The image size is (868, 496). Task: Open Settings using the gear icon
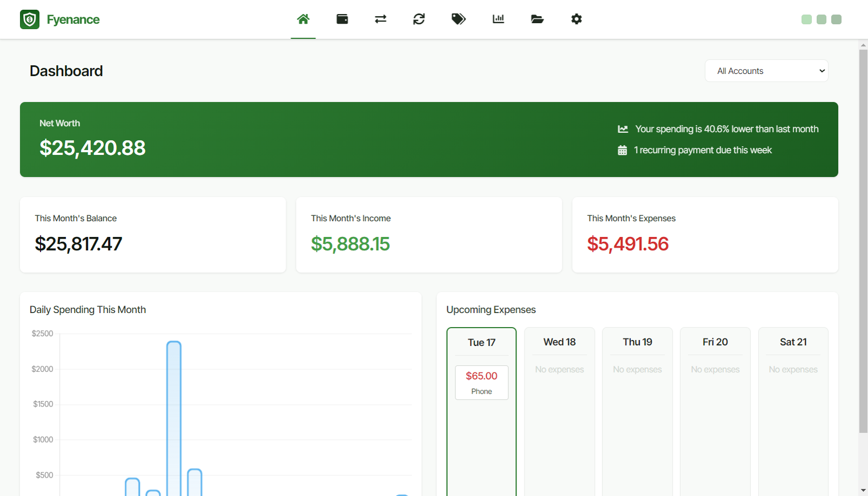pyautogui.click(x=576, y=19)
